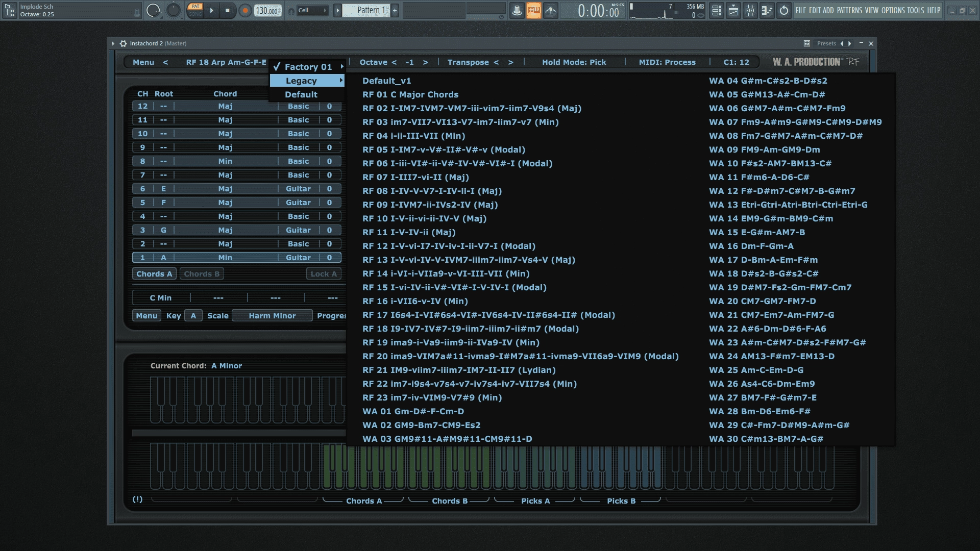Switch to the Chords B button
Image resolution: width=980 pixels, height=551 pixels.
click(202, 274)
